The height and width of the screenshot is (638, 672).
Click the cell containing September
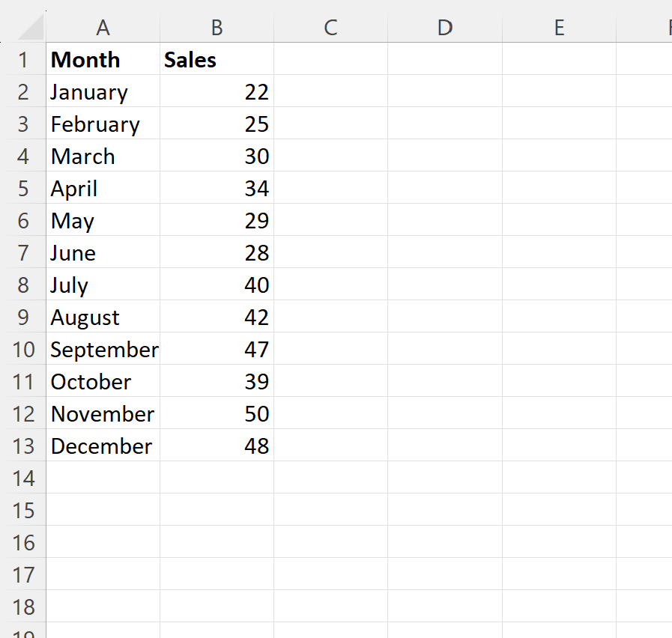(103, 349)
